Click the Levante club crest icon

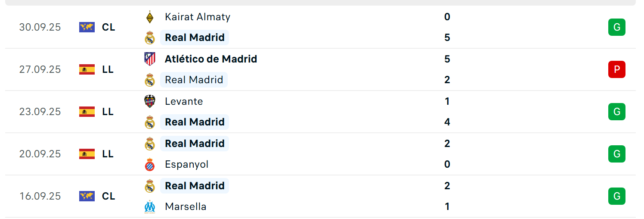coord(149,101)
